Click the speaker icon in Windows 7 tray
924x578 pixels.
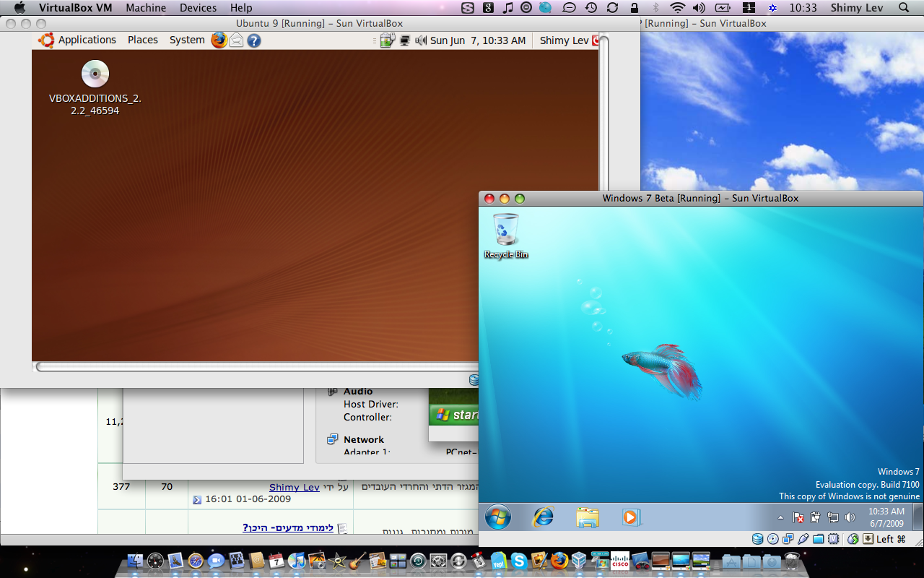click(850, 517)
